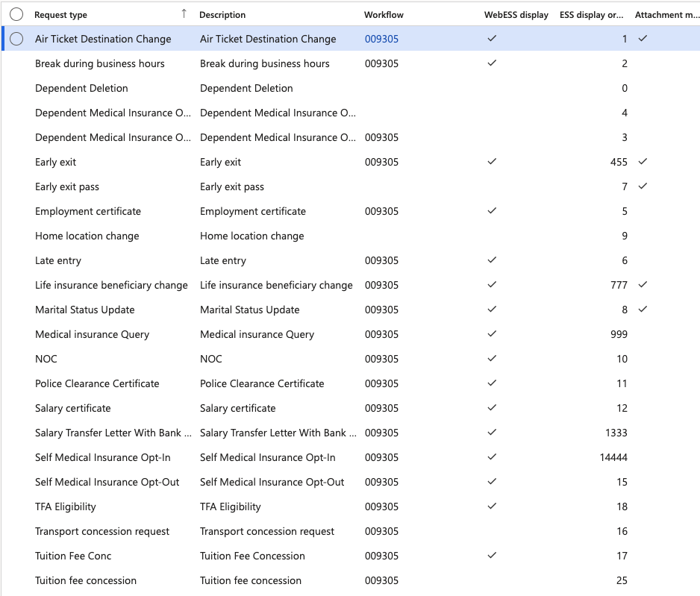
Task: Select the Early exit pass request type
Action: coord(67,186)
